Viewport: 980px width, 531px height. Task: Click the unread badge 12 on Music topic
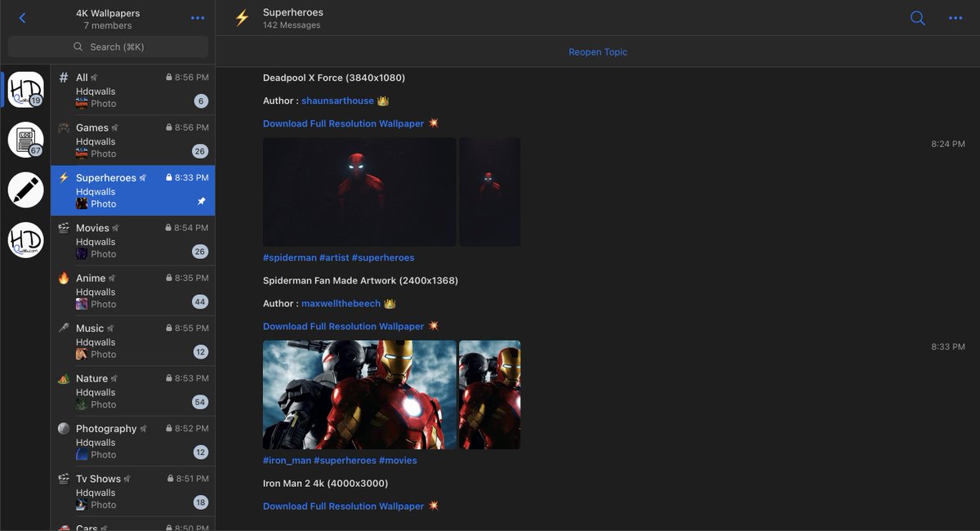point(200,352)
